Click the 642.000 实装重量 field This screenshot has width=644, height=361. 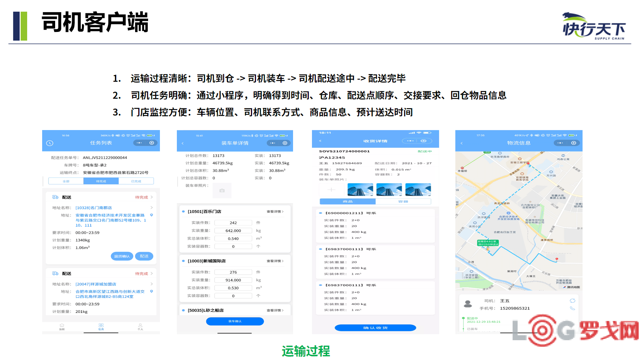point(233,231)
